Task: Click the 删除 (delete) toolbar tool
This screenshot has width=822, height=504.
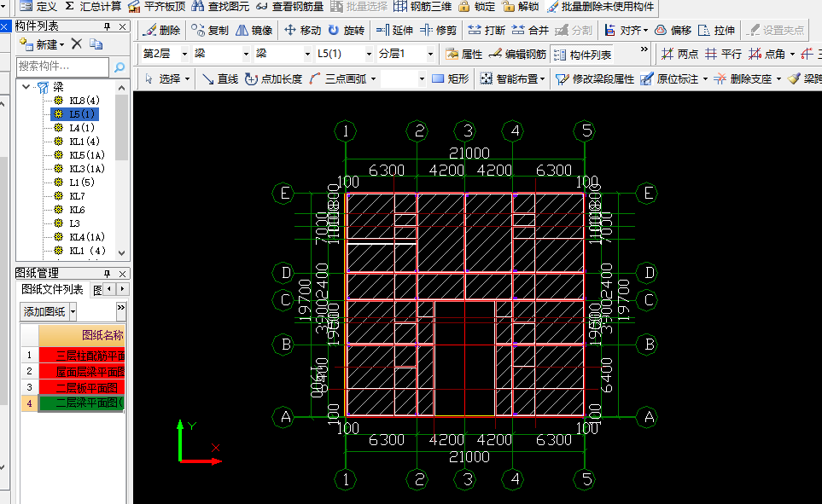Action: pos(161,31)
